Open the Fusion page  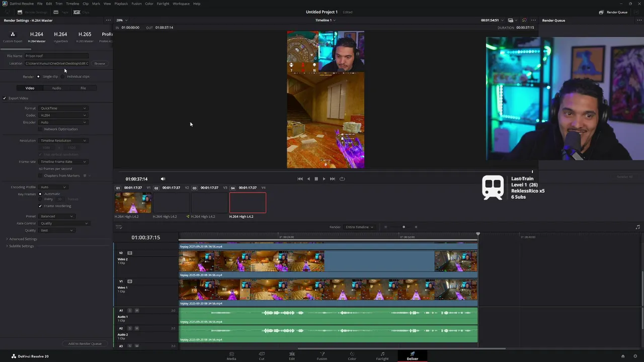322,356
